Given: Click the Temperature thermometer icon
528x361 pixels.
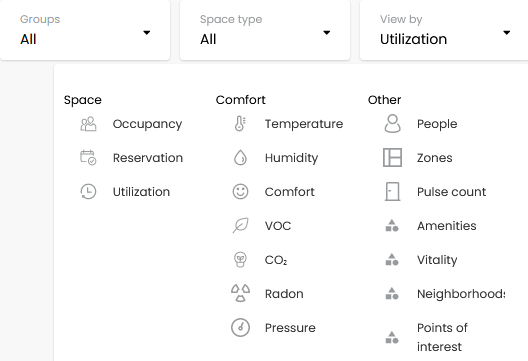Looking at the screenshot, I should [240, 124].
